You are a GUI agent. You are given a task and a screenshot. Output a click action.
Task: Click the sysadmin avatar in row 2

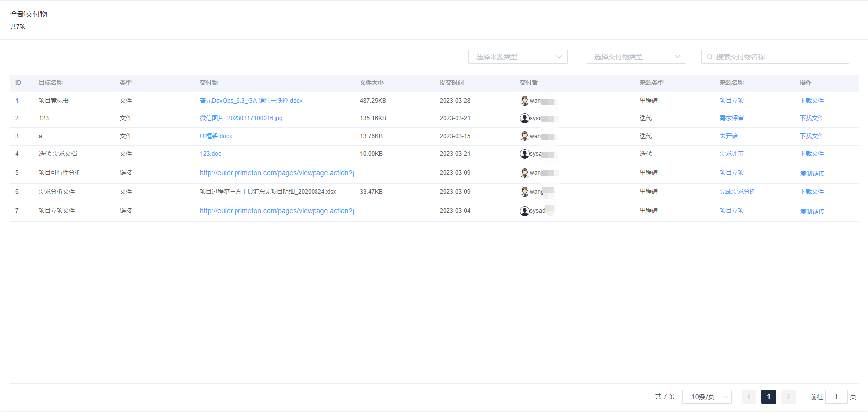coord(524,118)
